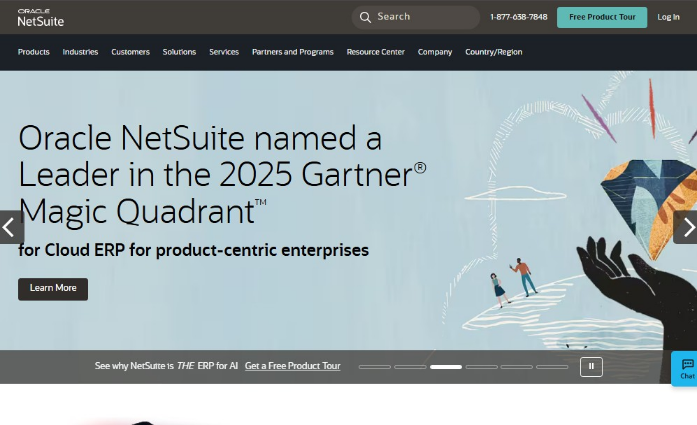Open the Free Product Tour button
Viewport: 697px width, 425px height.
(602, 17)
